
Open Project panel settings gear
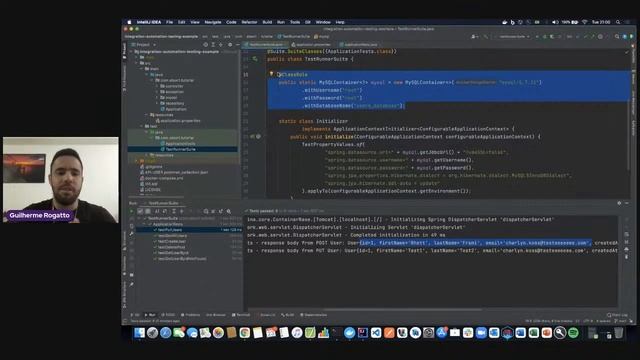(x=230, y=44)
